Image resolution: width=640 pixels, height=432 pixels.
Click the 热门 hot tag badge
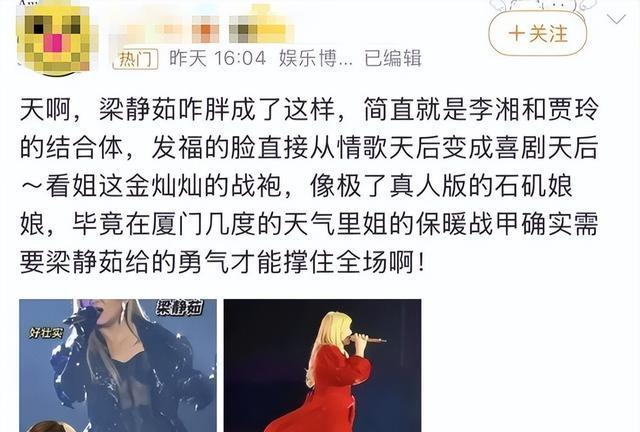pos(135,59)
